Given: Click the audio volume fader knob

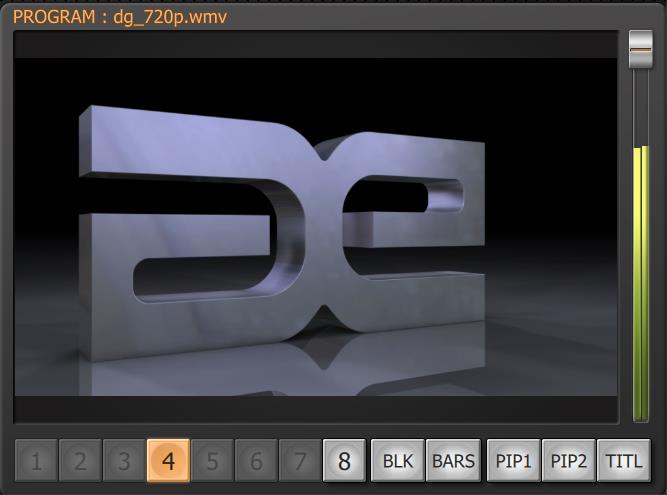Looking at the screenshot, I should coord(641,49).
